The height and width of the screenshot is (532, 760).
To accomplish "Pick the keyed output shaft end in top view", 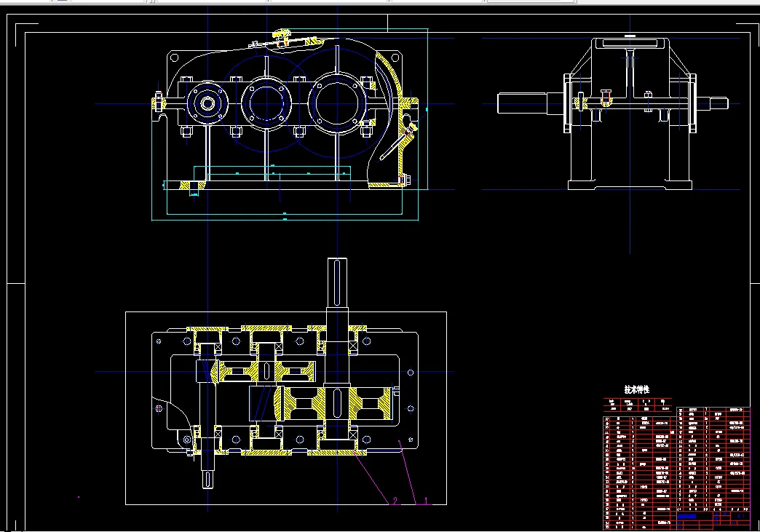I will tap(337, 283).
